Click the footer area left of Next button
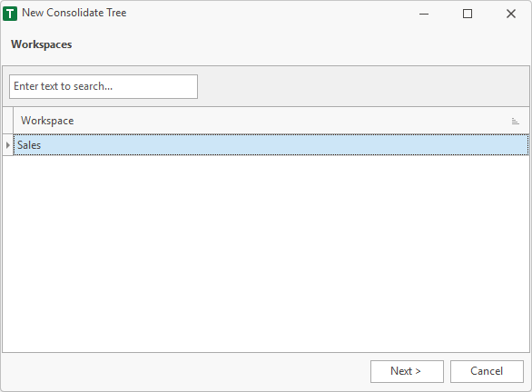This screenshot has height=392, width=532. tap(186, 372)
